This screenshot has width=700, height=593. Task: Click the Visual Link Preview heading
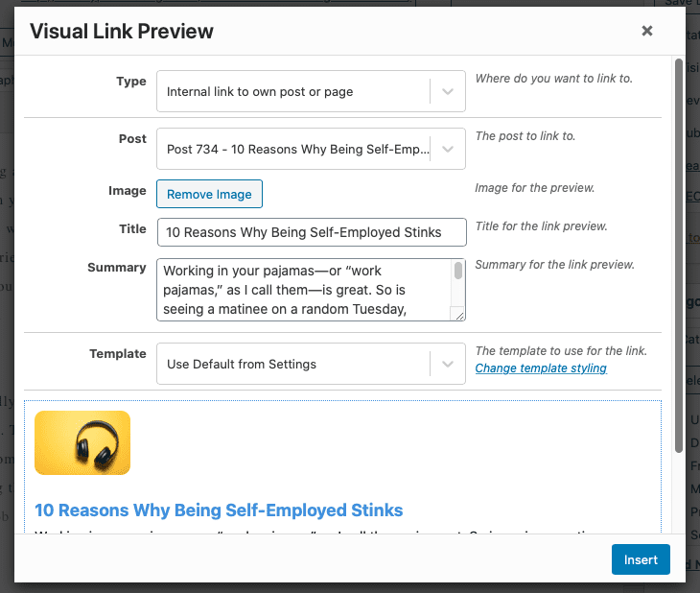click(122, 32)
